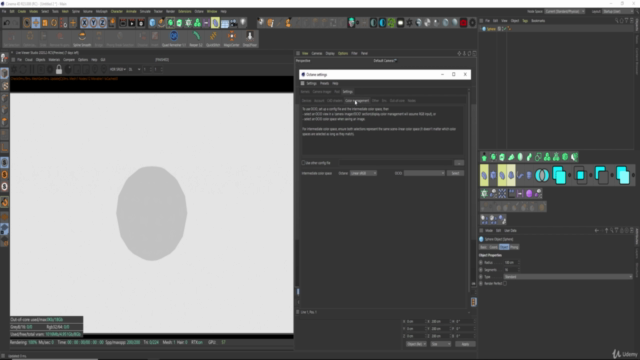Click the Light object icon
Image resolution: width=640 pixels, height=360 pixels.
243,23
